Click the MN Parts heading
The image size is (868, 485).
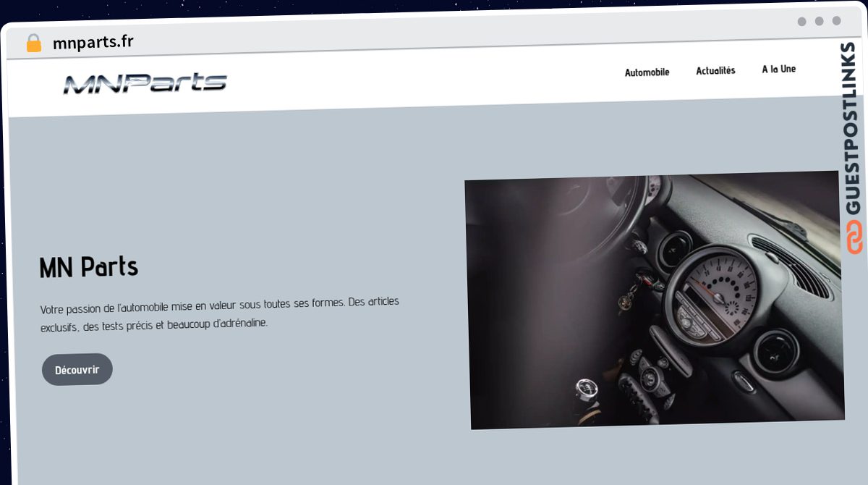89,267
